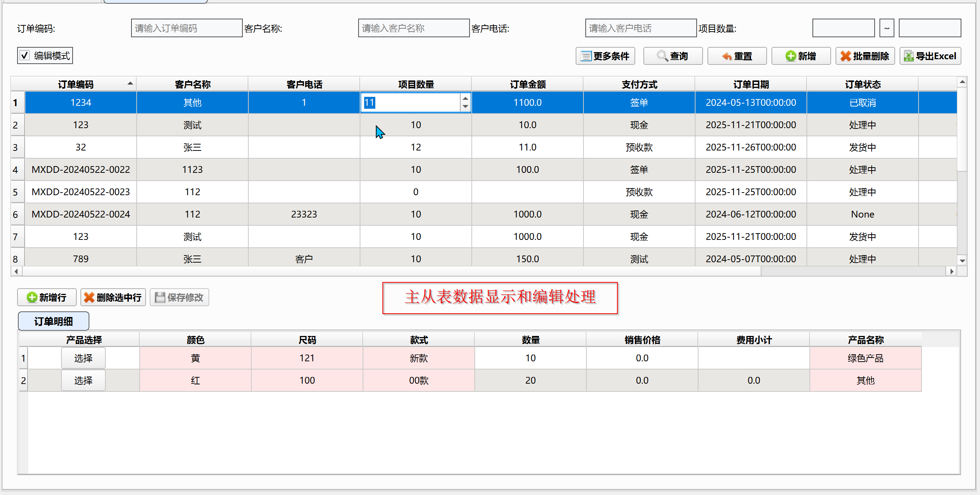Viewport: 980px width, 495px height.
Task: Toggle sort arrow on 订单编码 column header
Action: click(130, 83)
